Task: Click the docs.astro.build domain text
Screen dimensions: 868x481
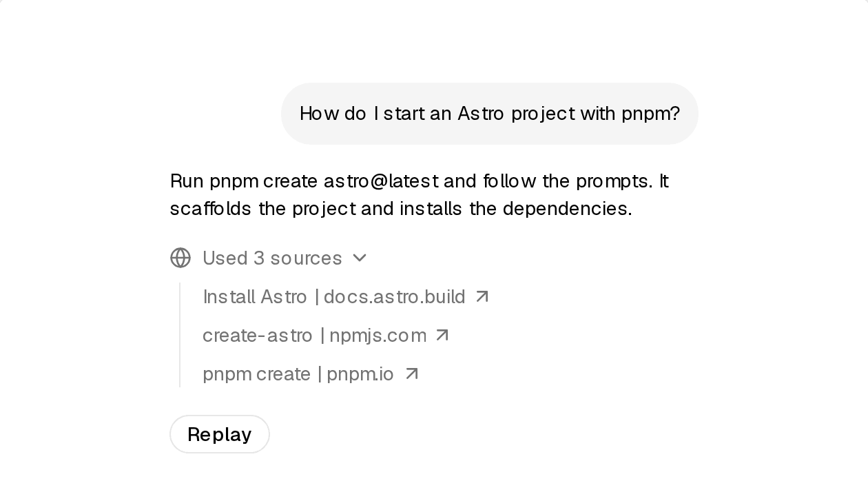Action: pos(394,296)
